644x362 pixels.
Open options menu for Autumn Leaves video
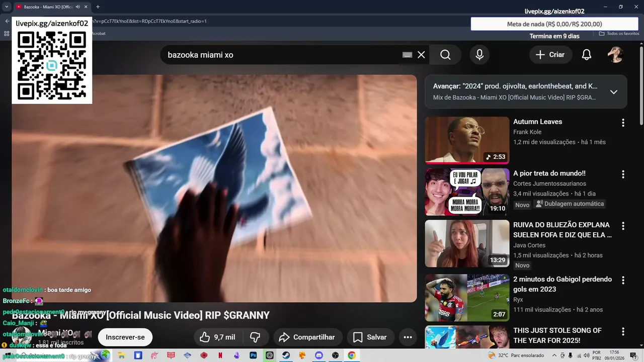623,123
